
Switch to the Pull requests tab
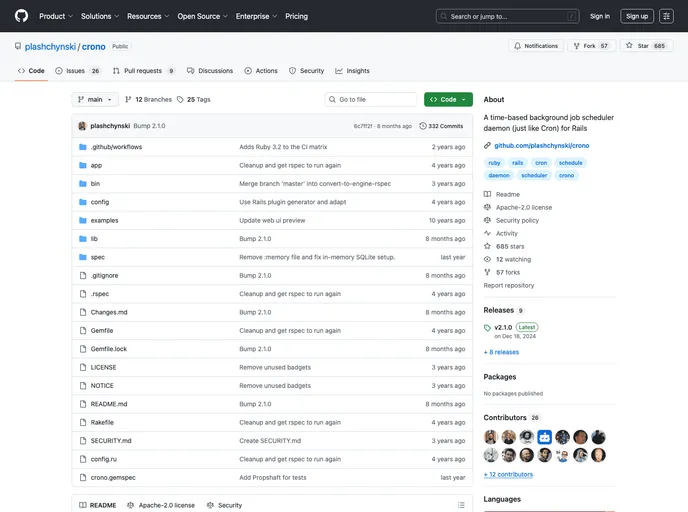pyautogui.click(x=144, y=71)
